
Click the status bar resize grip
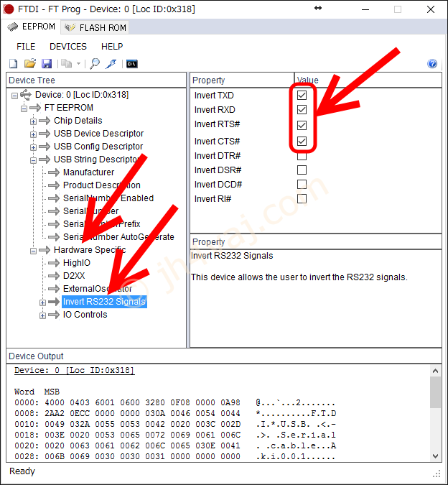coord(437,474)
